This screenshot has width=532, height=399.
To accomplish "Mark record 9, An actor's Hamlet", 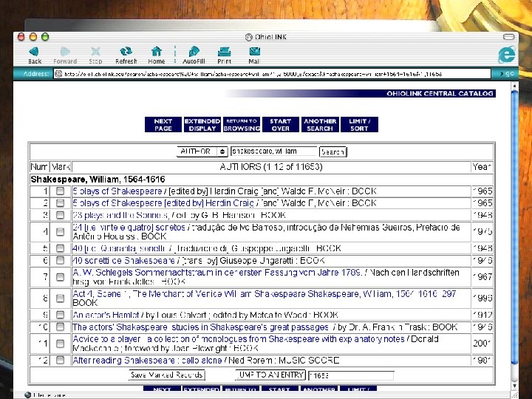I will tap(60, 315).
